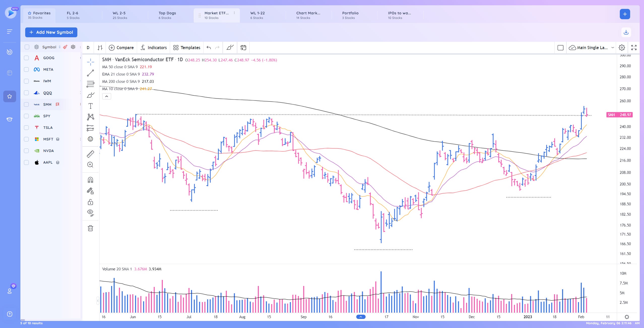
Task: Open chart settings gear in toolbar
Action: click(x=622, y=48)
